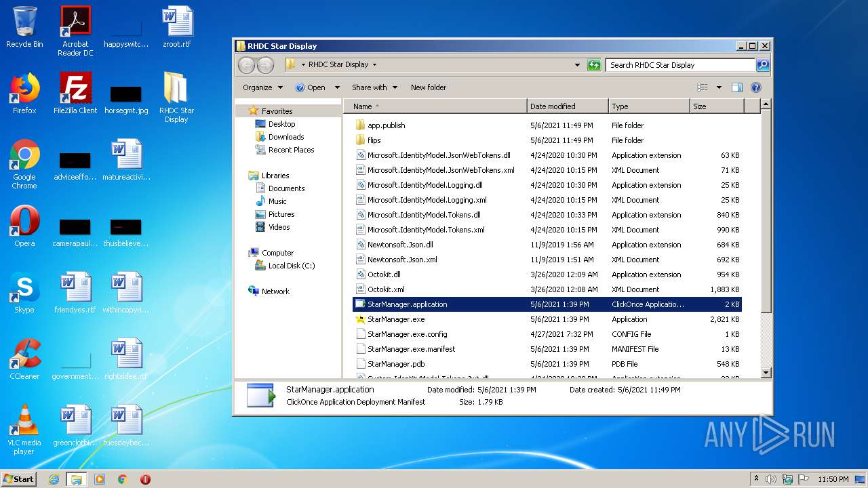
Task: Select the StarManager.exe file
Action: pos(547,319)
